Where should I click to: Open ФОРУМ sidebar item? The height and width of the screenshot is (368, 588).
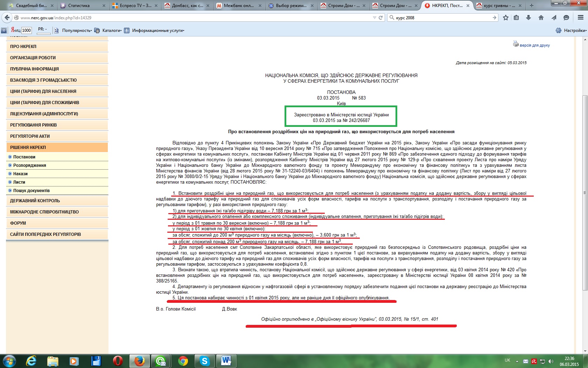[57, 223]
